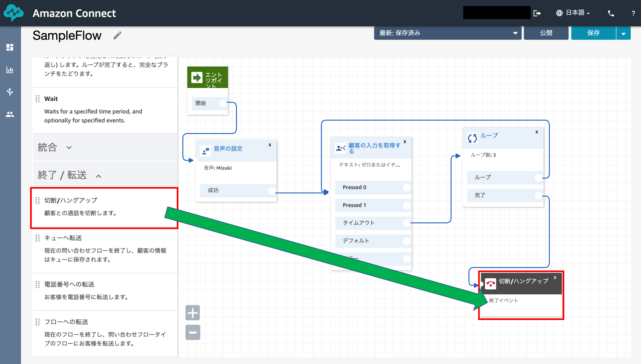Open the help question mark icon
The width and height of the screenshot is (641, 364).
[x=633, y=13]
